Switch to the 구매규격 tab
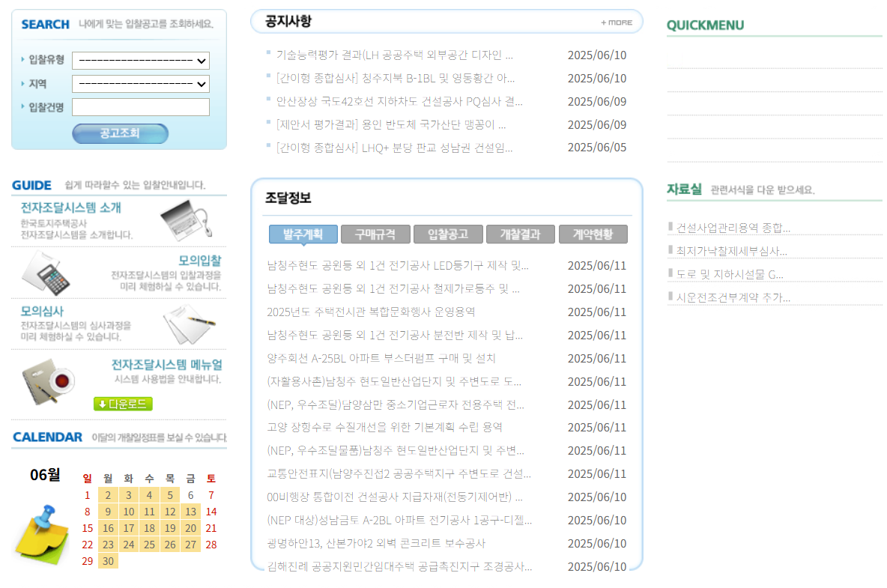This screenshot has height=588, width=887. pyautogui.click(x=375, y=234)
